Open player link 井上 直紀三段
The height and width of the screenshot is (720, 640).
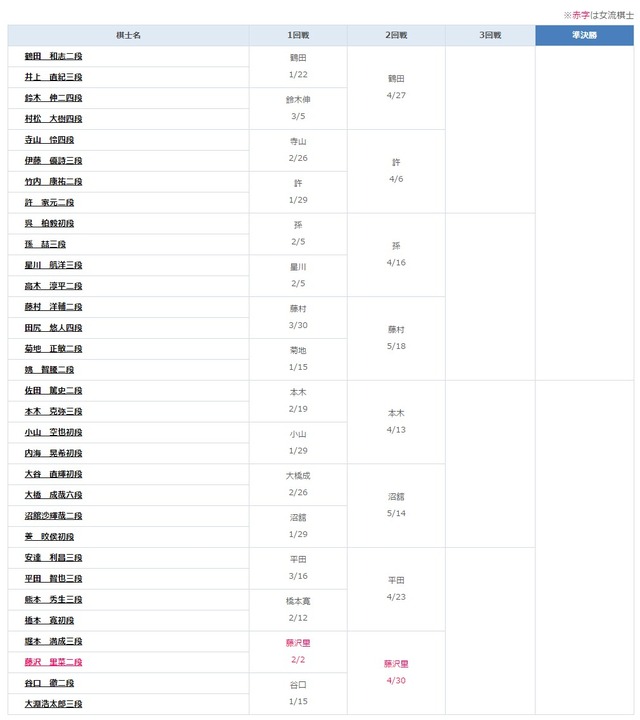point(53,78)
